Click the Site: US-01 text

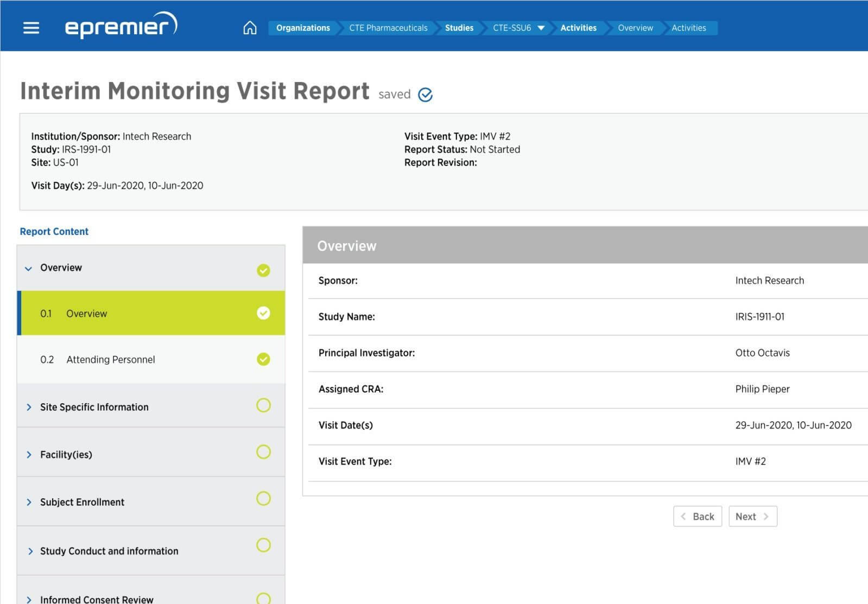pyautogui.click(x=55, y=162)
